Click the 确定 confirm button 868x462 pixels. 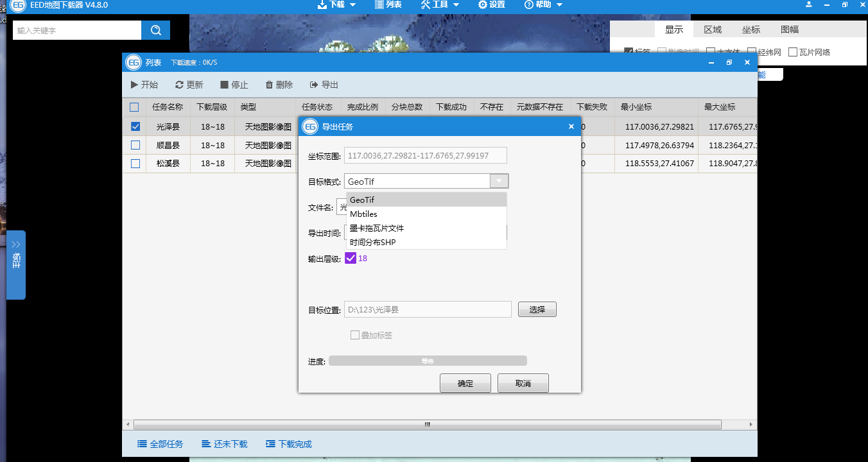[465, 383]
